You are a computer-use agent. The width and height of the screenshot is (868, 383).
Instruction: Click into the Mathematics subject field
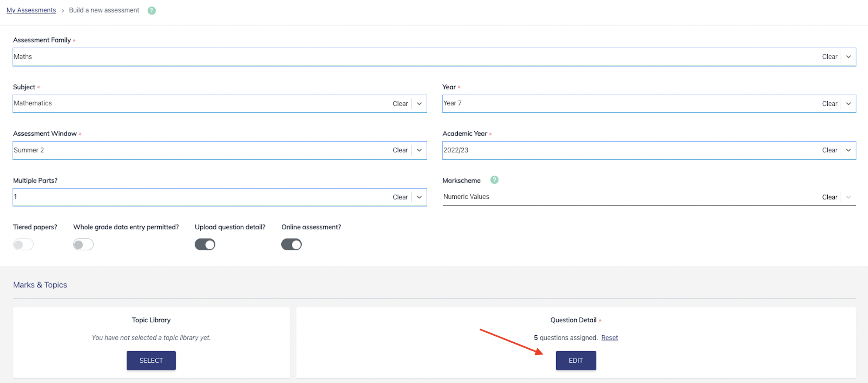pyautogui.click(x=220, y=103)
